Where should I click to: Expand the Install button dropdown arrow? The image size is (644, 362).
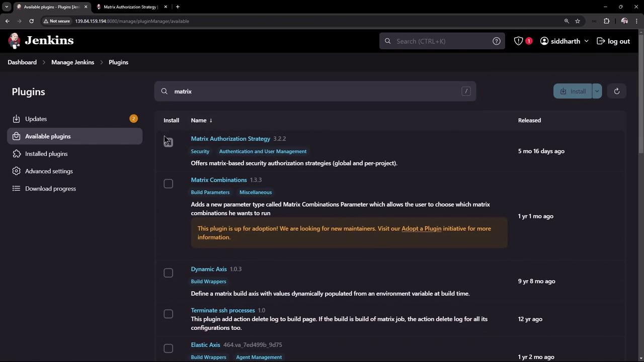(597, 91)
